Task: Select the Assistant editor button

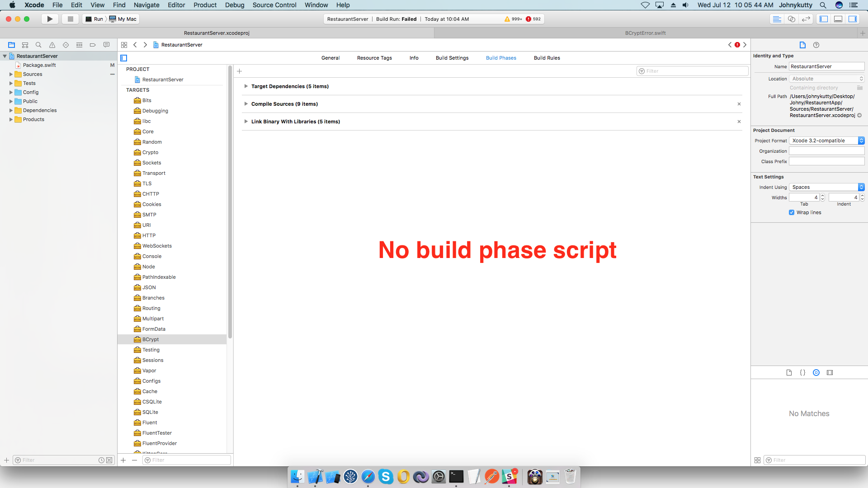Action: [x=791, y=19]
